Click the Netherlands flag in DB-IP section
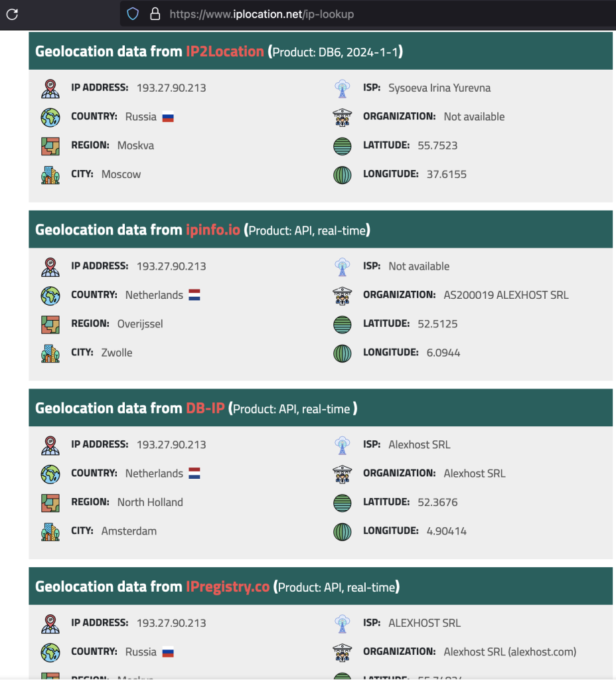The width and height of the screenshot is (616, 680). tap(194, 474)
